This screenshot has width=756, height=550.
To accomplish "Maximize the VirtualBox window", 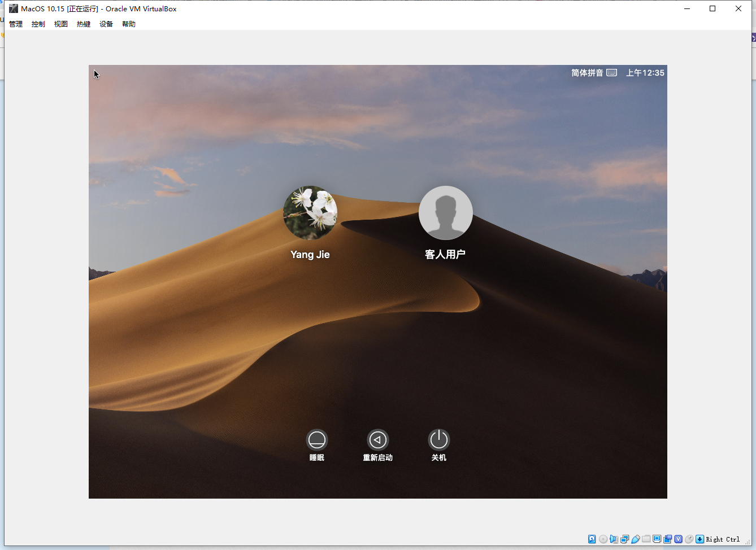I will pyautogui.click(x=712, y=8).
